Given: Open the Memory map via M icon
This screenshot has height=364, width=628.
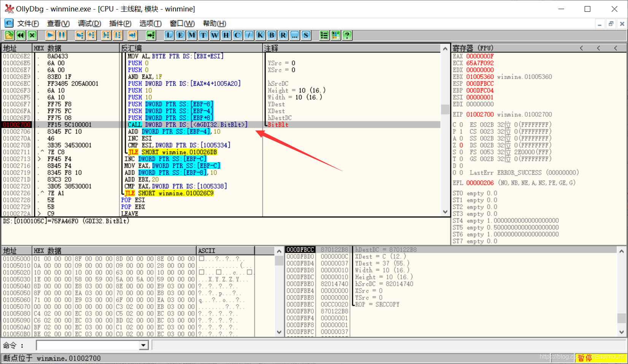Looking at the screenshot, I should [192, 35].
